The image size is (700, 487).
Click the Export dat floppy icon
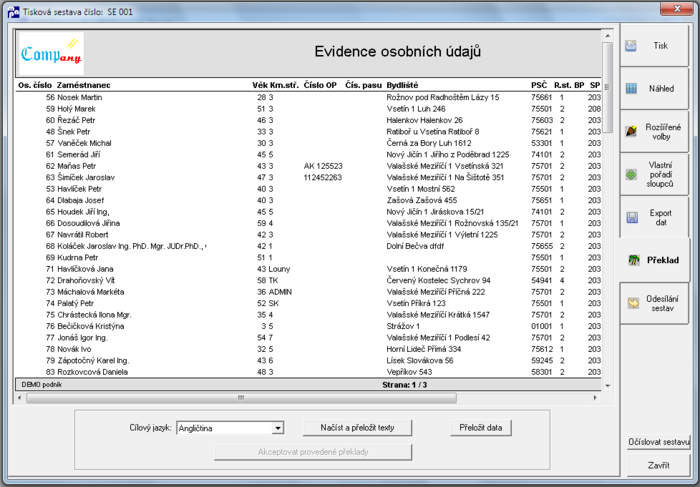(632, 217)
